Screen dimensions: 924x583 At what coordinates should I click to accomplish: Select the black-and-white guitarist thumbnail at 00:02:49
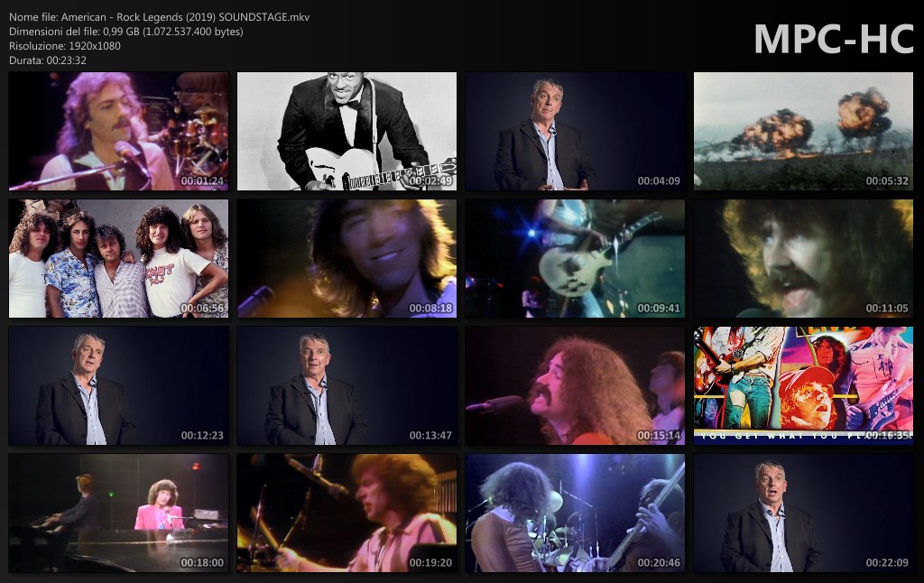(346, 132)
